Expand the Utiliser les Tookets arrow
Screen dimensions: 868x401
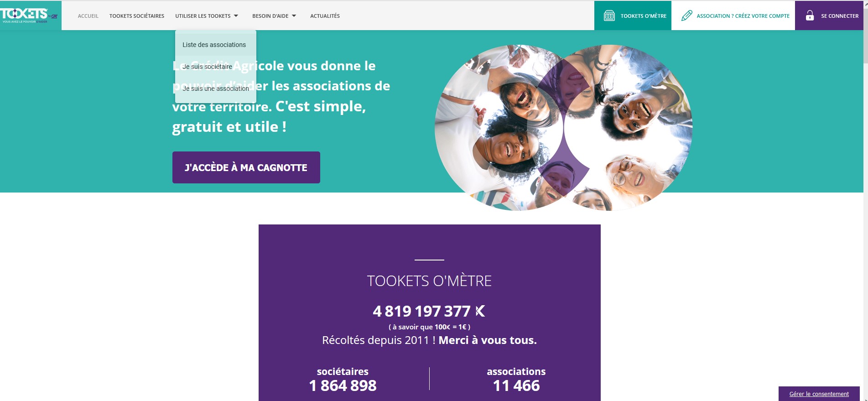[x=236, y=16]
